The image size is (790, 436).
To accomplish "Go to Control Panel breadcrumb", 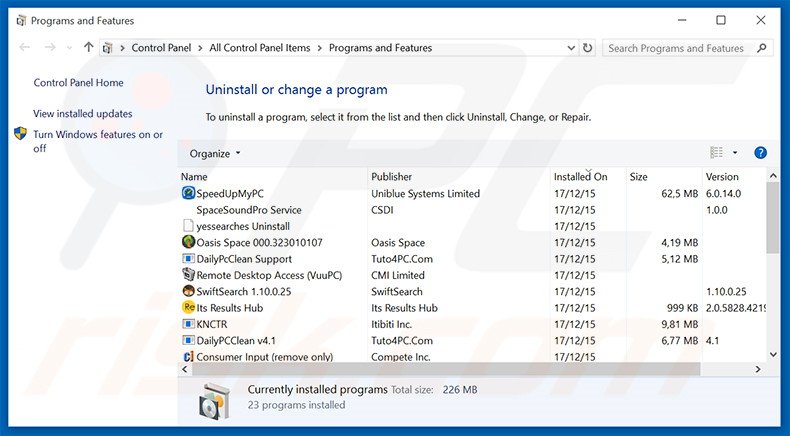I will pos(161,48).
